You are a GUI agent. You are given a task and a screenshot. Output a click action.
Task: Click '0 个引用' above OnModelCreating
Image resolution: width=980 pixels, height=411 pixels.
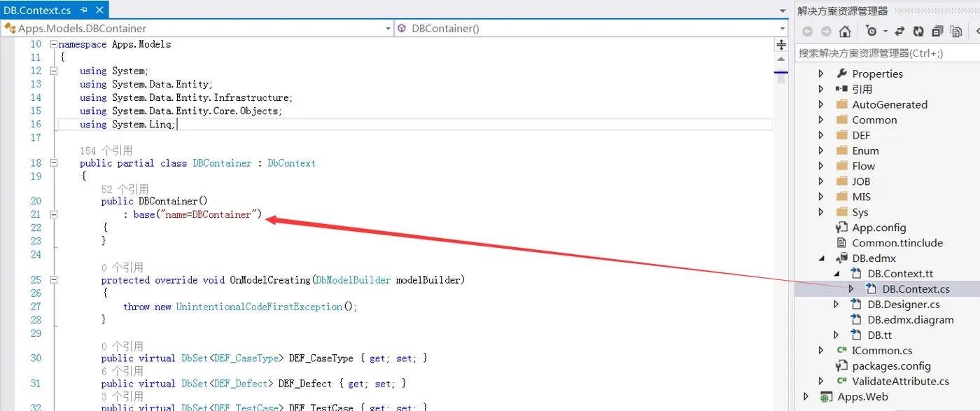click(x=122, y=267)
